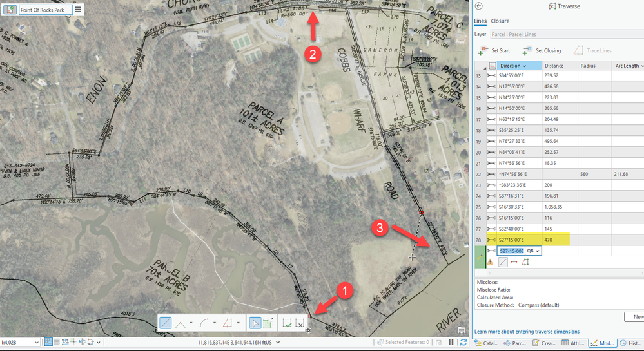This screenshot has width=644, height=351.
Task: Open the map scale 1:4,028 dropdown
Action: click(x=37, y=343)
